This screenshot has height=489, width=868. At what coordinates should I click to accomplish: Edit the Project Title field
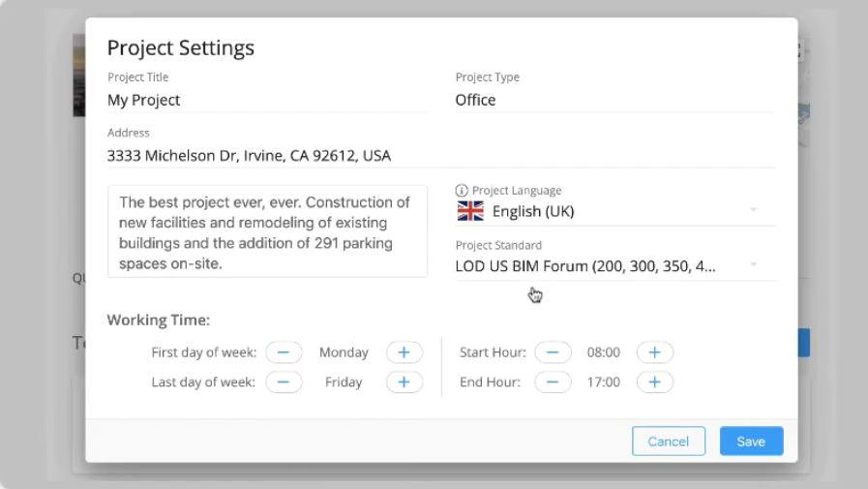[267, 101]
